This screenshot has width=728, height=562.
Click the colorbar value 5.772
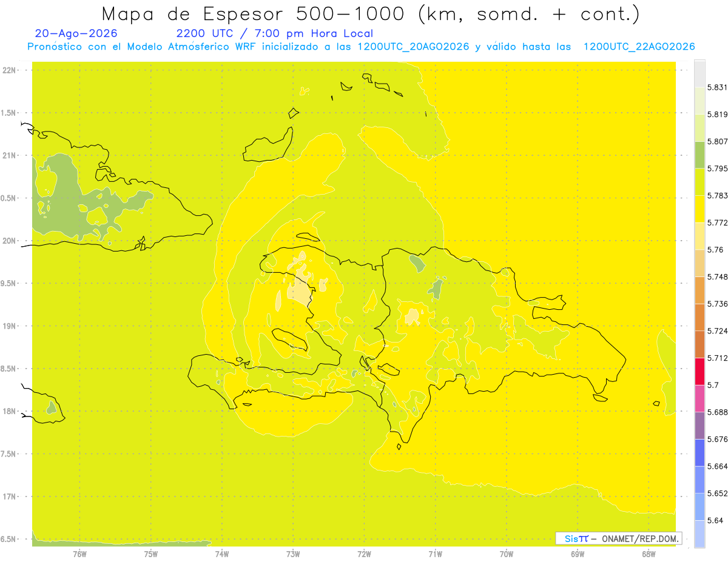tap(718, 222)
